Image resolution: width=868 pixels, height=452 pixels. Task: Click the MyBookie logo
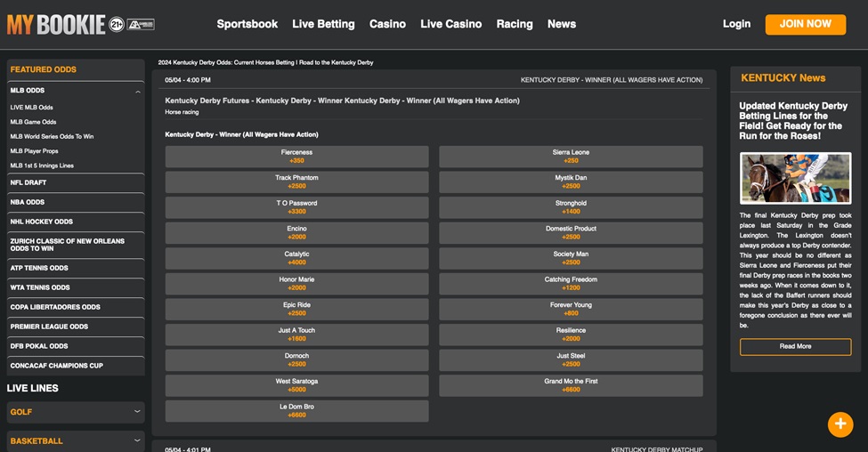(55, 24)
